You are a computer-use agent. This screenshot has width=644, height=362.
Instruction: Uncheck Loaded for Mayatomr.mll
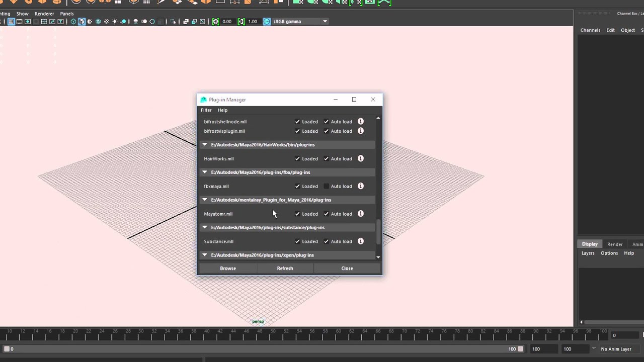pos(297,214)
